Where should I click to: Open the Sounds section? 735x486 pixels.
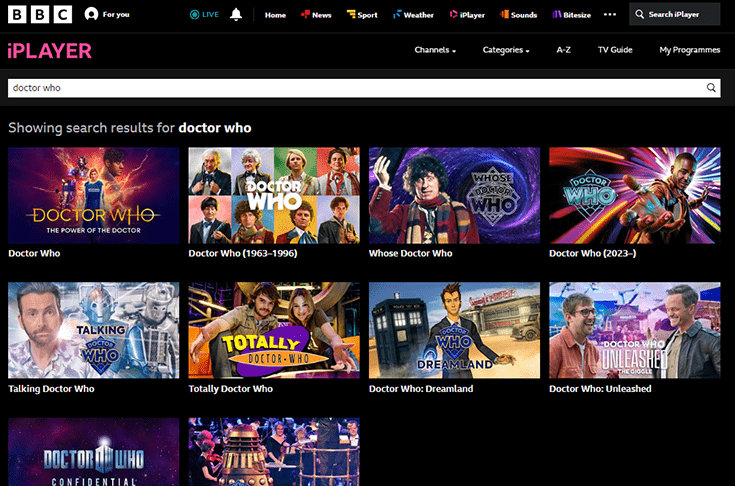pos(518,15)
